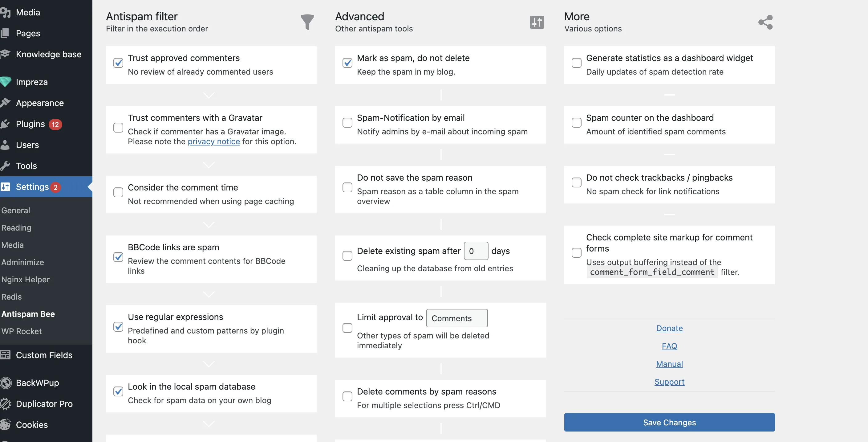This screenshot has width=868, height=442.
Task: Click the Tools wrench icon
Action: (6, 166)
